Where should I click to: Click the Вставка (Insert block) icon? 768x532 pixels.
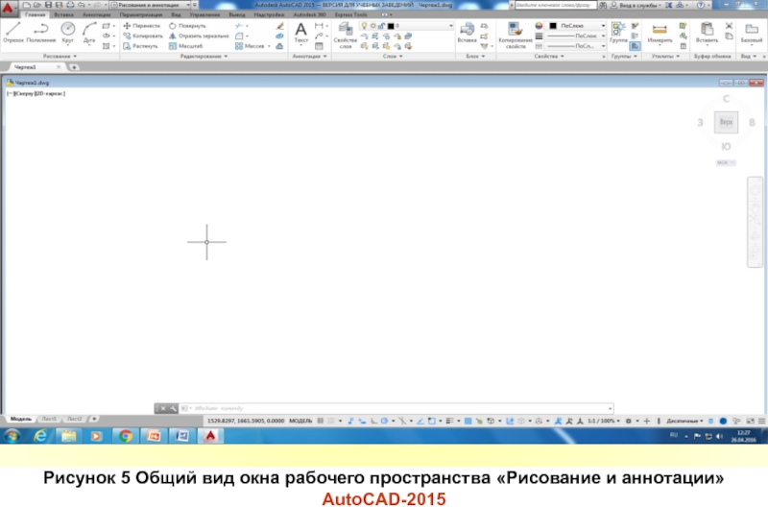coord(467,33)
